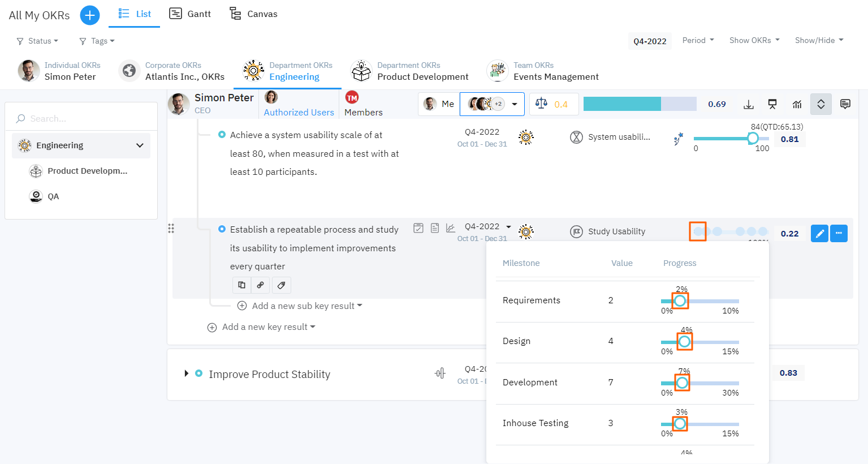Screen dimensions: 868x464
Task: Click the copy icon under key result
Action: [x=241, y=285]
